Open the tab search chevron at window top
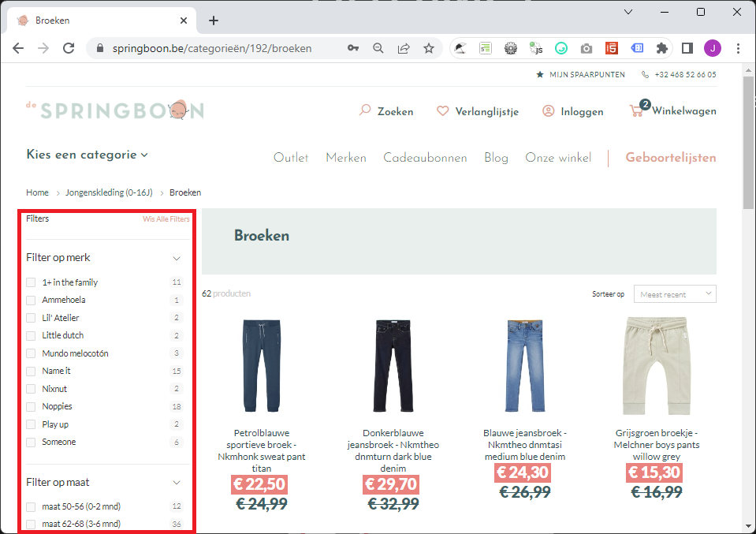This screenshot has height=534, width=756. [x=628, y=12]
